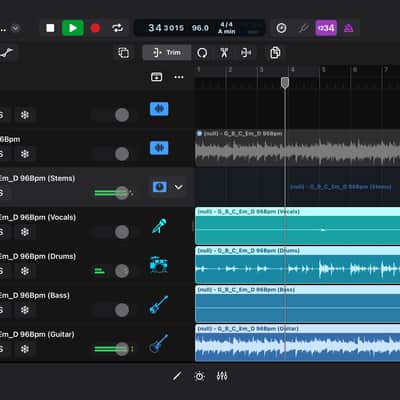Click the Vocals track microphone icon

click(159, 226)
